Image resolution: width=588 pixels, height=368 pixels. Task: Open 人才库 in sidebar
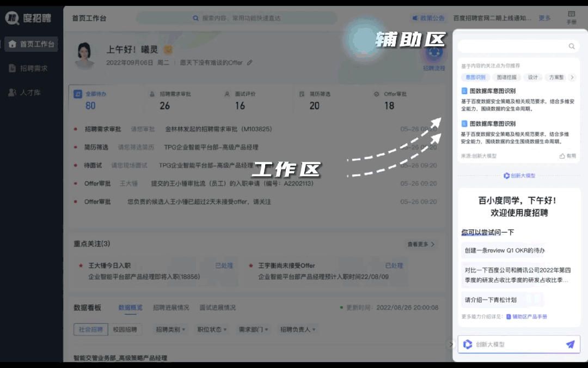(24, 92)
